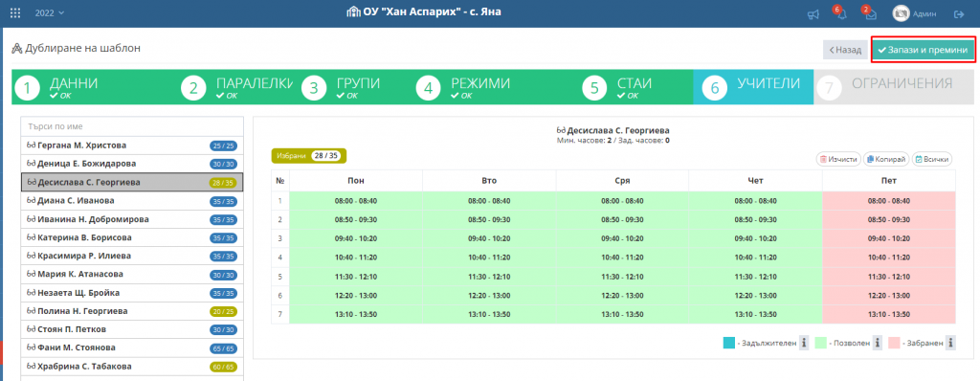Screen dimensions: 980x381
Task: Go to step 4 РЕЖИМИ
Action: click(x=497, y=87)
